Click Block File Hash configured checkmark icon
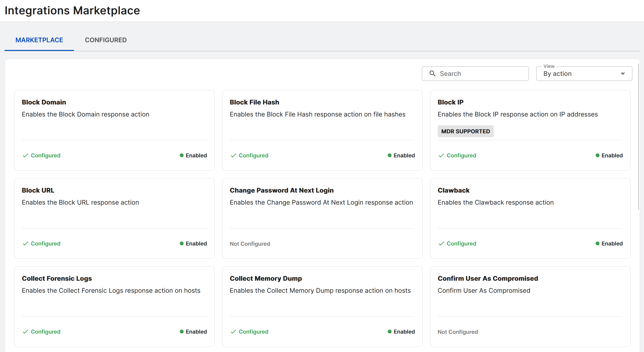The width and height of the screenshot is (644, 352). 233,155
